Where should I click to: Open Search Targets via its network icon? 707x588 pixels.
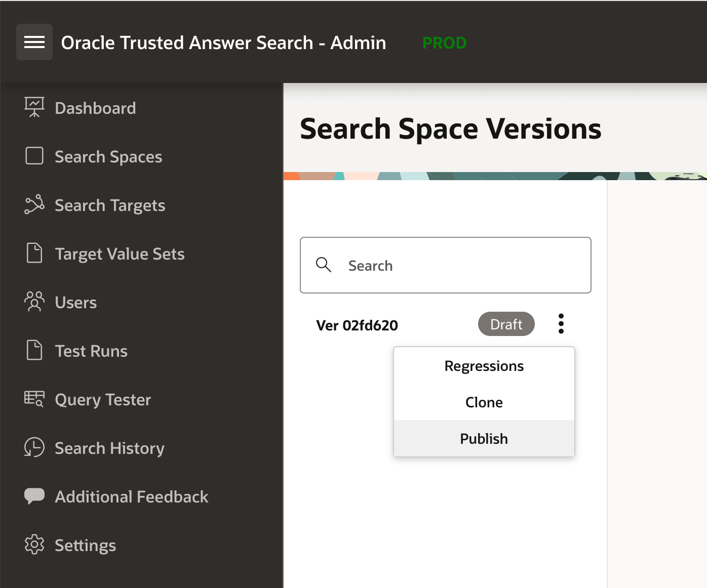pyautogui.click(x=34, y=205)
